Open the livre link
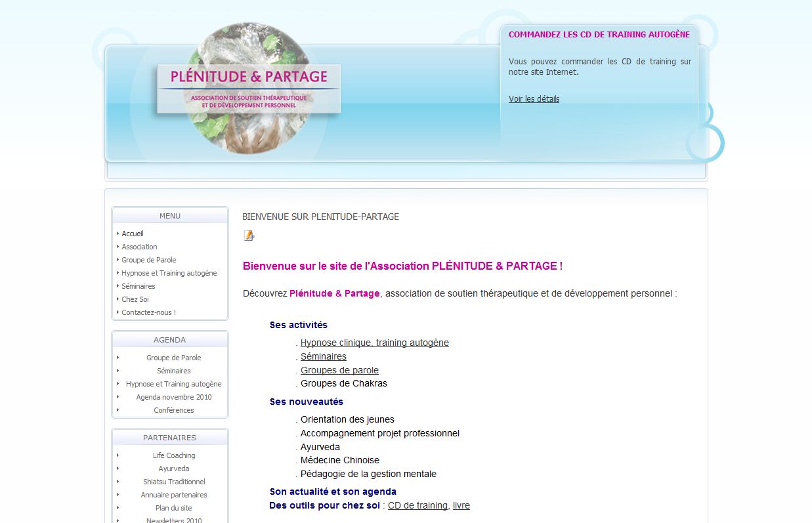Screen dimensions: 812x523 click(461, 505)
